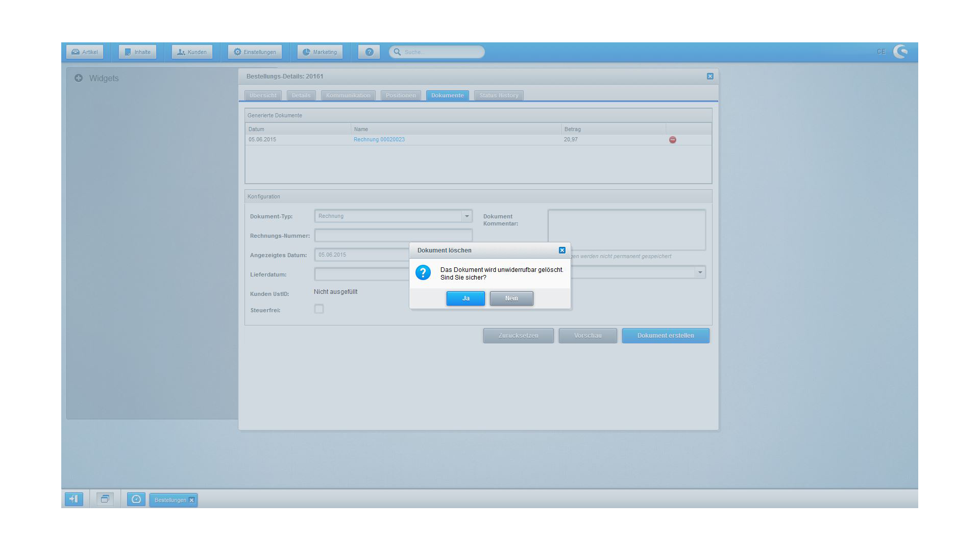
Task: Switch to the Status History tab
Action: coord(499,95)
